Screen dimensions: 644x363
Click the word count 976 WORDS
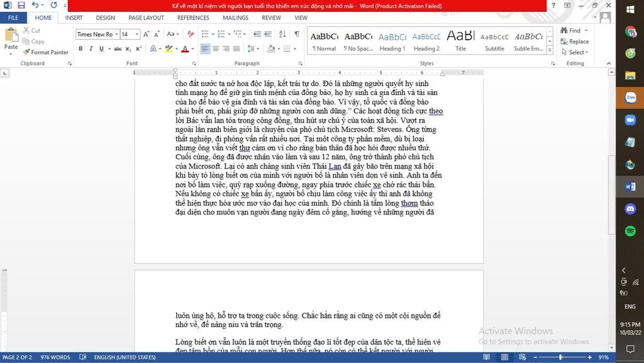click(x=55, y=357)
